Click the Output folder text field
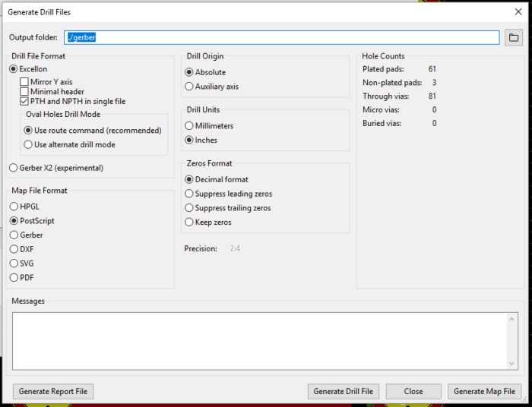Viewport: 532px width, 407px height. pos(281,37)
